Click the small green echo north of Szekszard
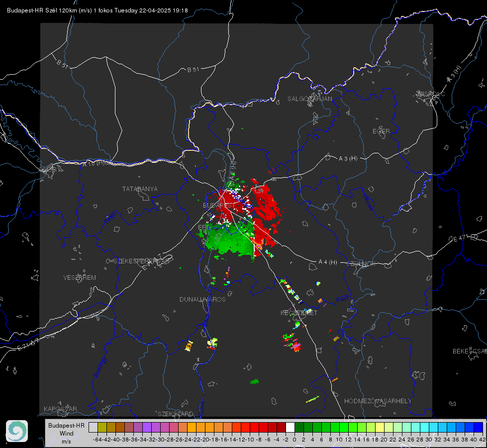 click(x=254, y=381)
